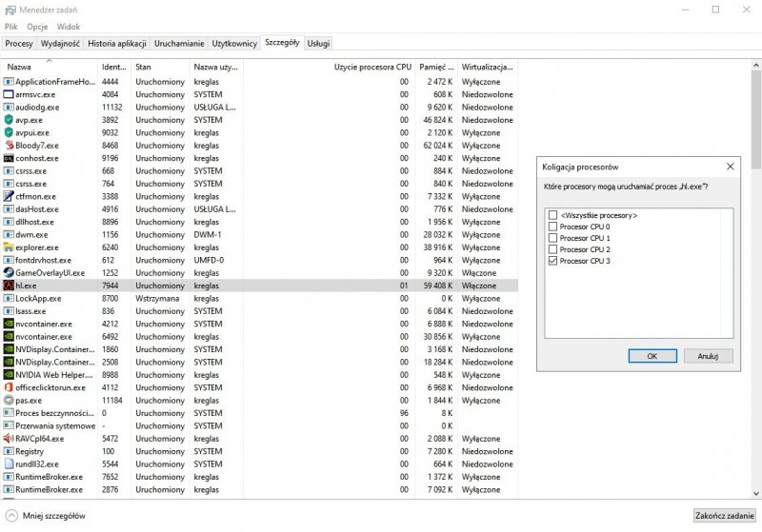Sort by the Nazwa column header
Screen dimensions: 762x532
coord(48,68)
